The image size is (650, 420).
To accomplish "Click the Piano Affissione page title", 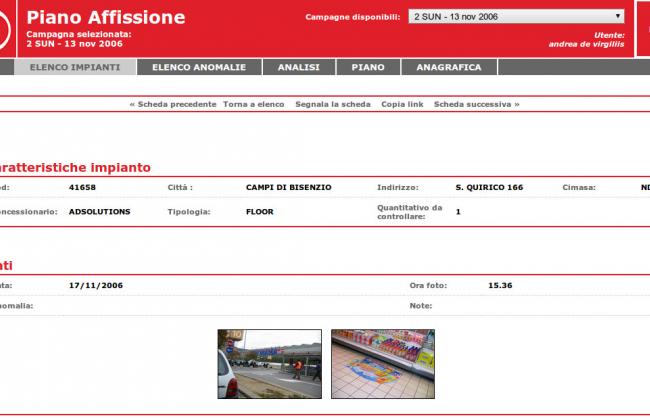I will (105, 17).
